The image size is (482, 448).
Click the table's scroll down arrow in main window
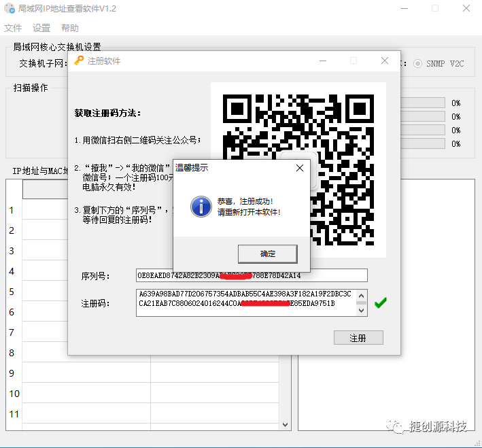(286, 425)
